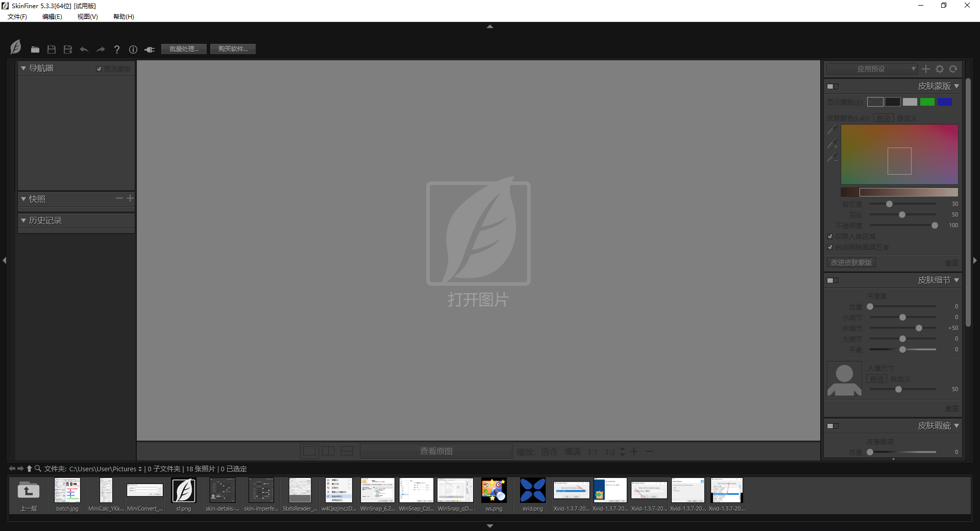This screenshot has height=531, width=980.
Task: Click 适合 zoom option
Action: coord(549,451)
